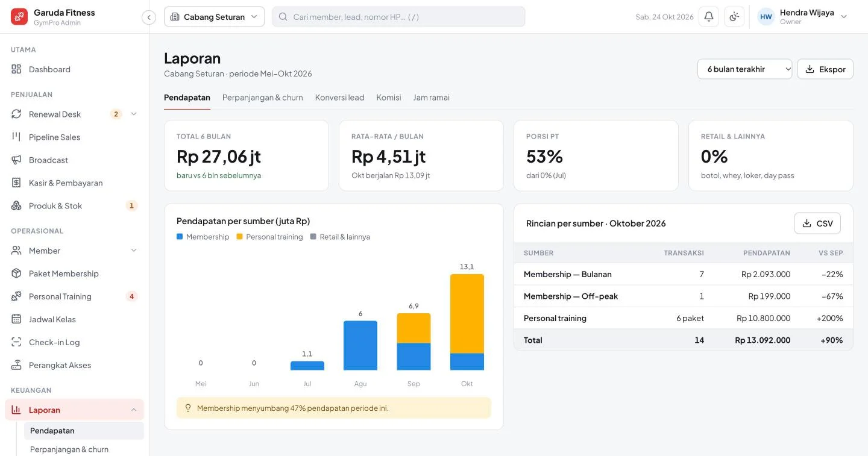
Task: Click the Produk & Stok boxes icon
Action: 16,206
